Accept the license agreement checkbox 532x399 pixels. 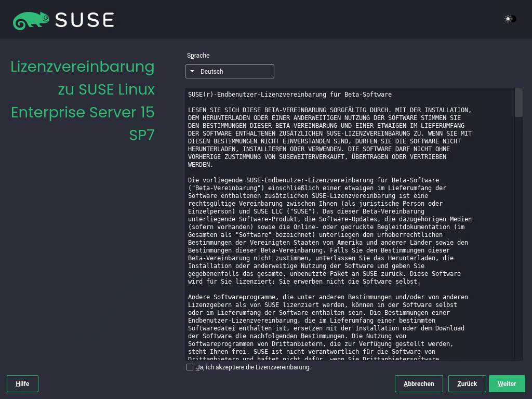[x=190, y=367]
